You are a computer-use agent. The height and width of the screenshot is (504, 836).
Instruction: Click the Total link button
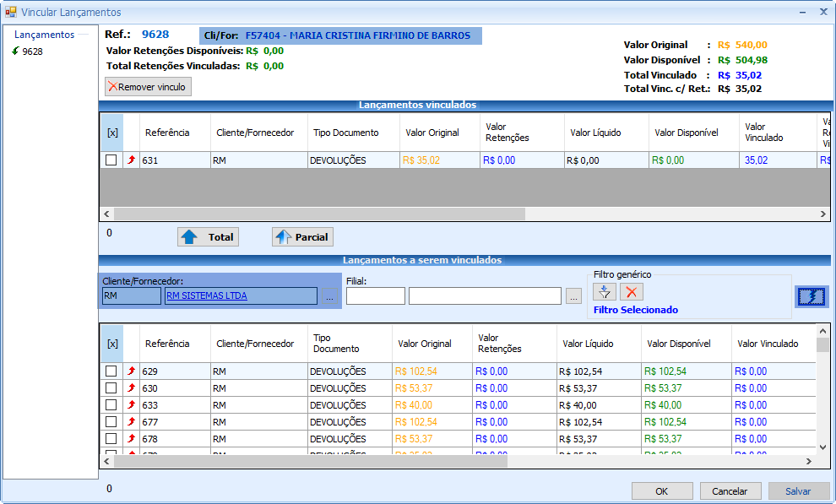[208, 237]
